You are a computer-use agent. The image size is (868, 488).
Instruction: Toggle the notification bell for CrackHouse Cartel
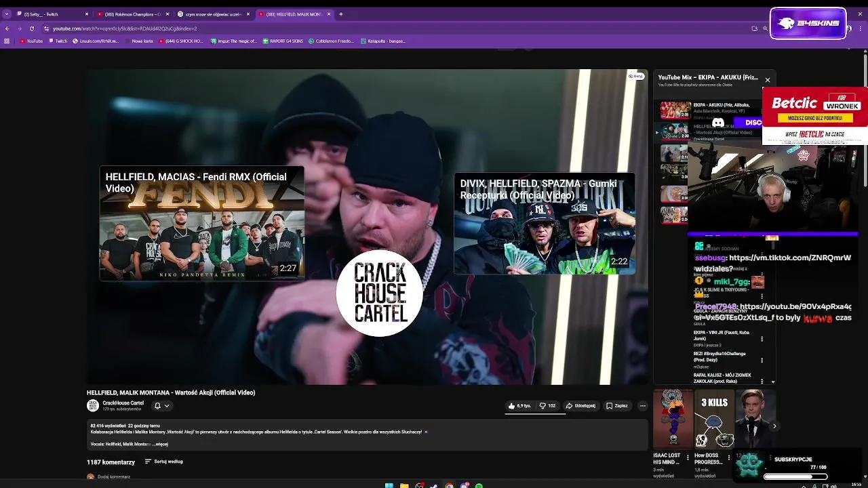click(157, 406)
